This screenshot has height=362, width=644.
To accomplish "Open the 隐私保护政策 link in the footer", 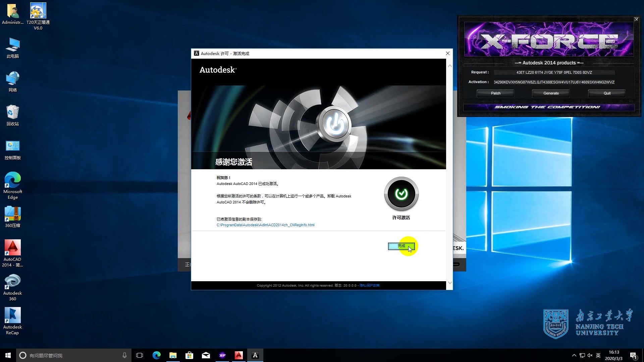I will 369,286.
